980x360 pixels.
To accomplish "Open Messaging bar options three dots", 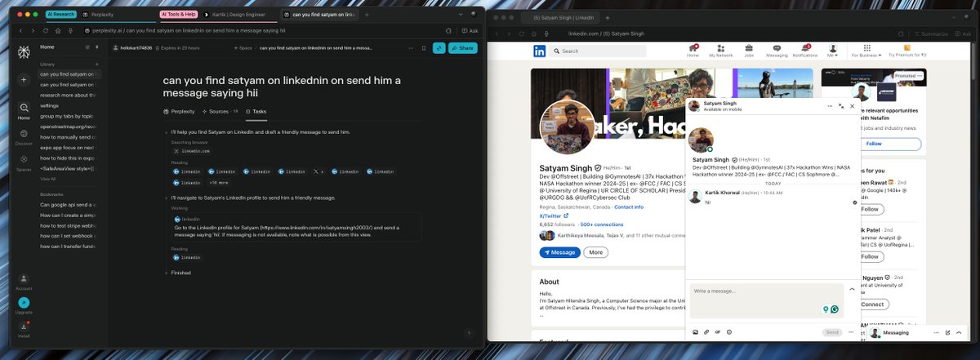I will click(938, 333).
